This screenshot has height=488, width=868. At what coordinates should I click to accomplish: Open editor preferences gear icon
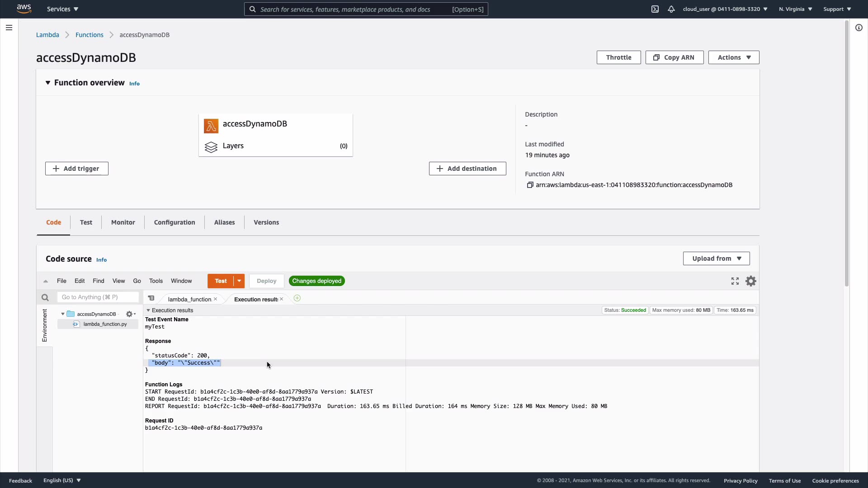coord(751,281)
